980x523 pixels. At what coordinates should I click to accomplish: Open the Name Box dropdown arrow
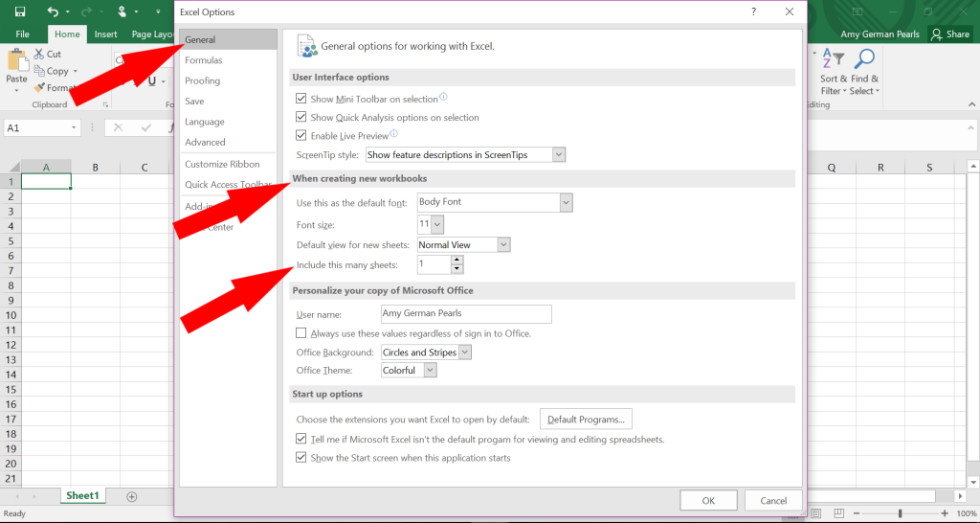point(74,127)
